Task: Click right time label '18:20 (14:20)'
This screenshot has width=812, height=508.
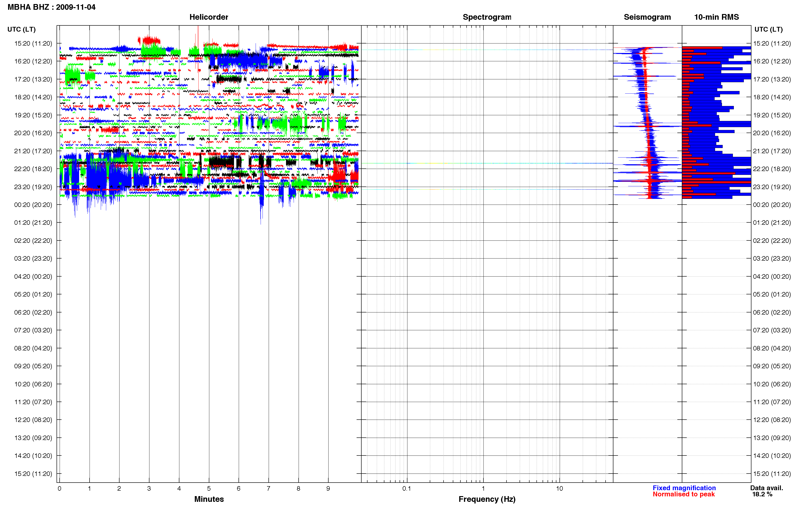Action: (772, 97)
